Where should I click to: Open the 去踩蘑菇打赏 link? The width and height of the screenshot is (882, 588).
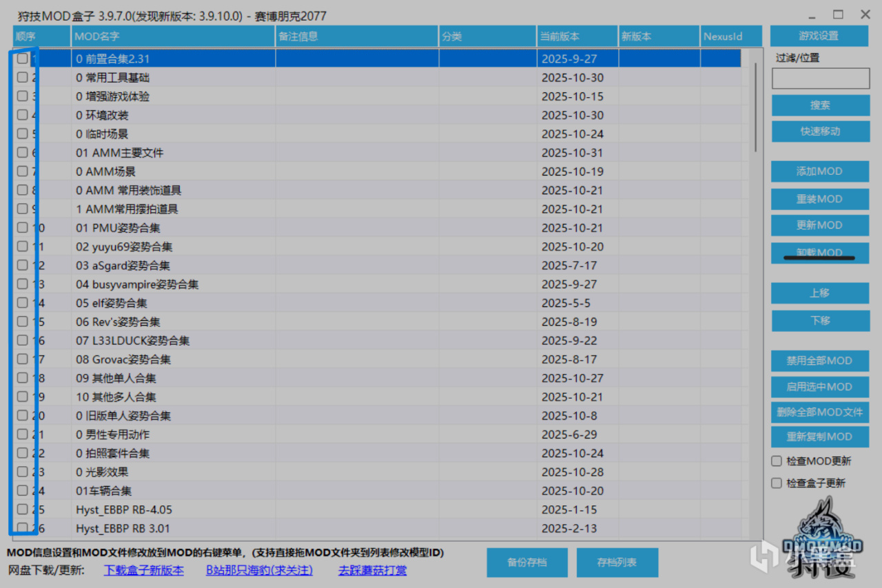click(372, 570)
